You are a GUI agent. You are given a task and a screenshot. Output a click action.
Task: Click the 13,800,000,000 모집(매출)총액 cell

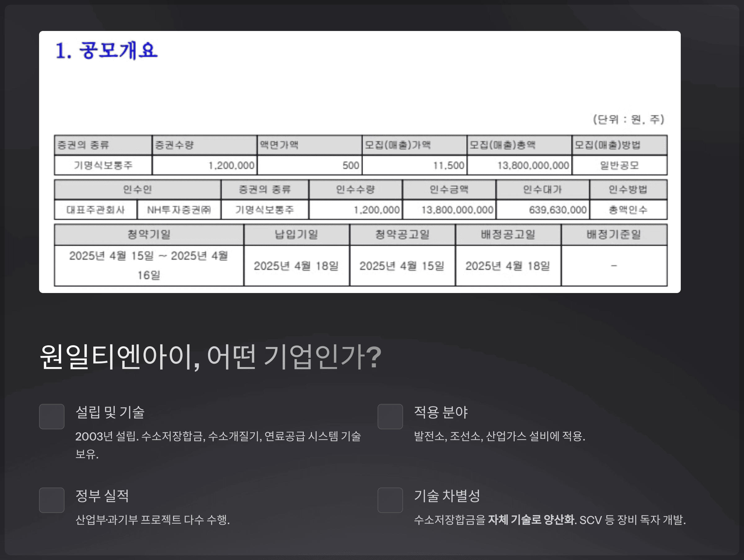519,165
